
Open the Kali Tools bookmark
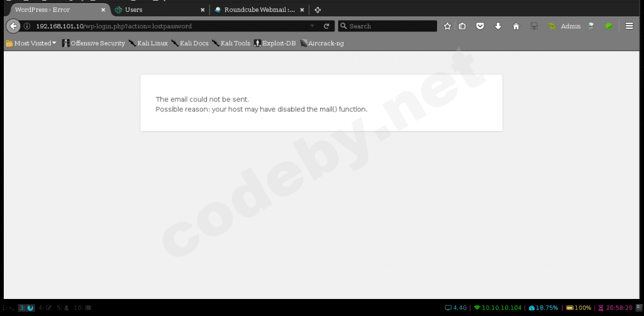[x=231, y=43]
